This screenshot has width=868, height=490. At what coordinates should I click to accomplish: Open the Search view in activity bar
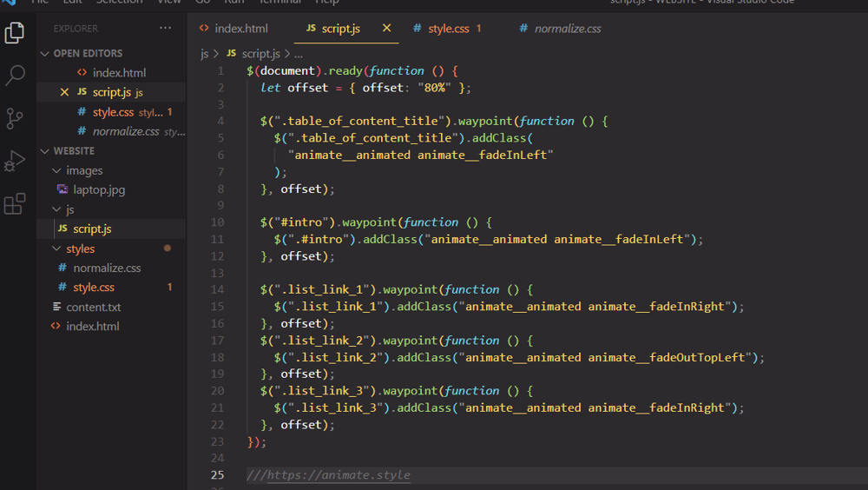(15, 75)
